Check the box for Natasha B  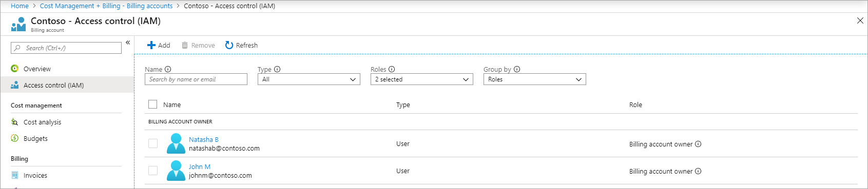point(153,143)
